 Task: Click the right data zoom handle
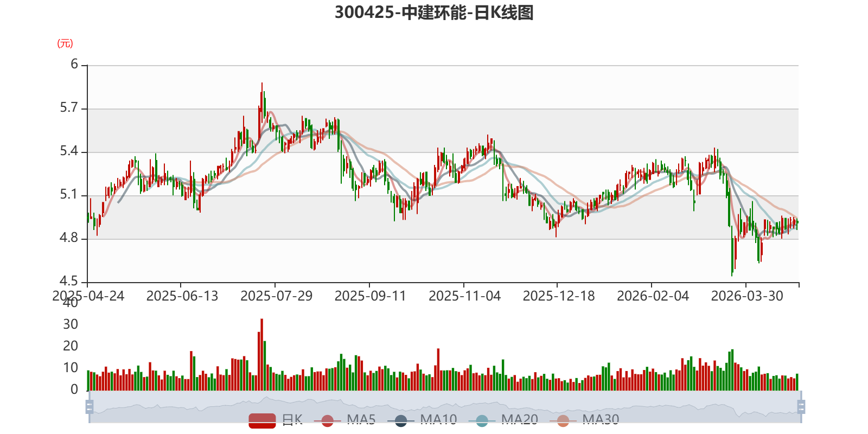pyautogui.click(x=801, y=407)
